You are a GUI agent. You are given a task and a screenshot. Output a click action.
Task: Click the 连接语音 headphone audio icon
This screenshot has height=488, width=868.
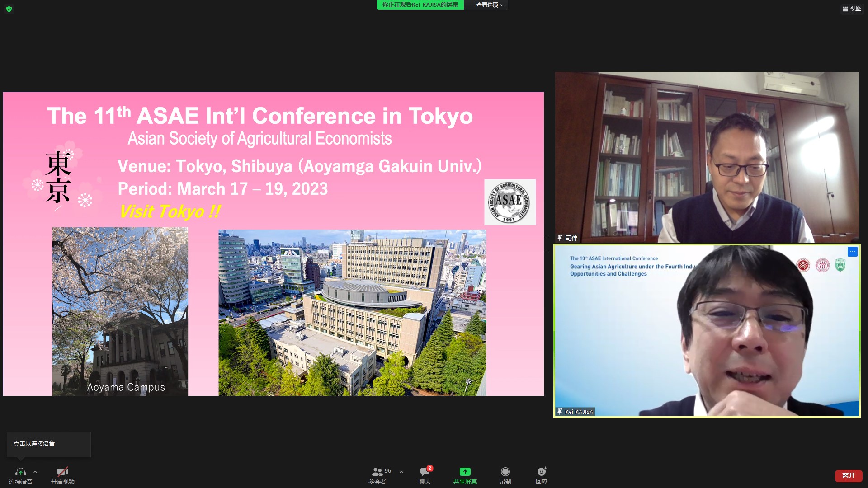click(20, 472)
